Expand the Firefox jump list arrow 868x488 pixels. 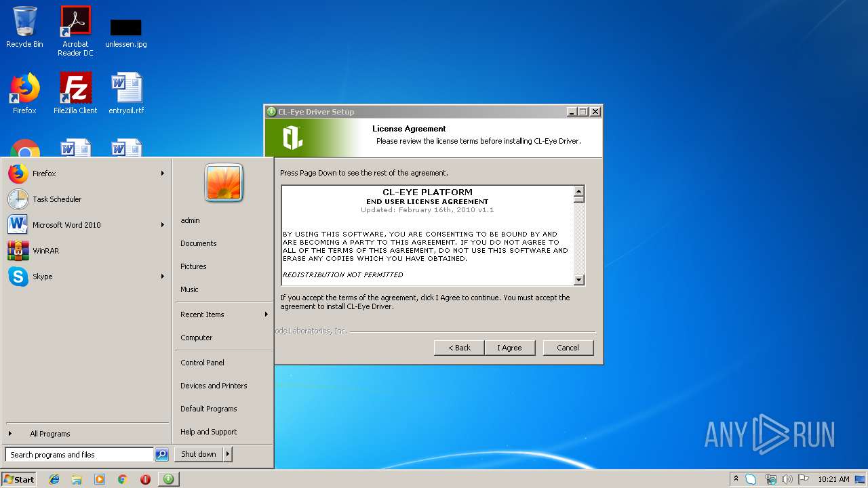tap(163, 174)
